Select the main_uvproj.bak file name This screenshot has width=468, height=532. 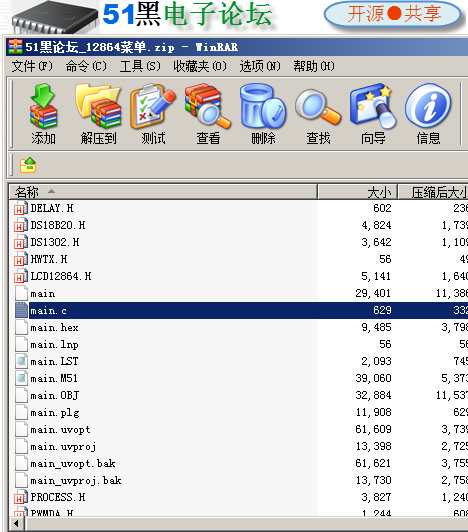tap(76, 480)
